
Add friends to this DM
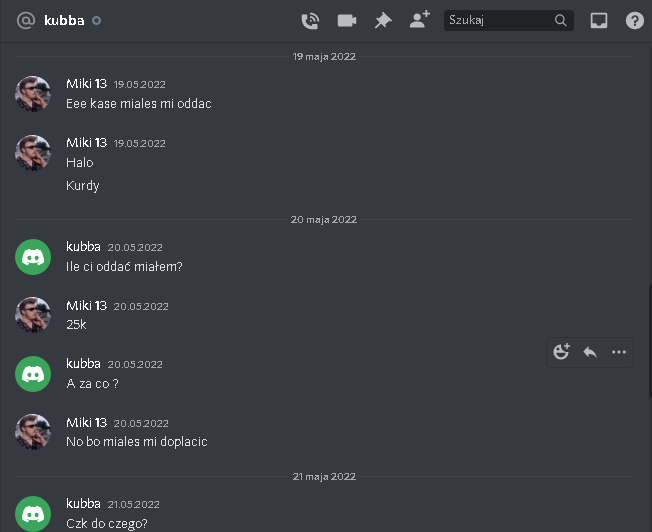(420, 20)
